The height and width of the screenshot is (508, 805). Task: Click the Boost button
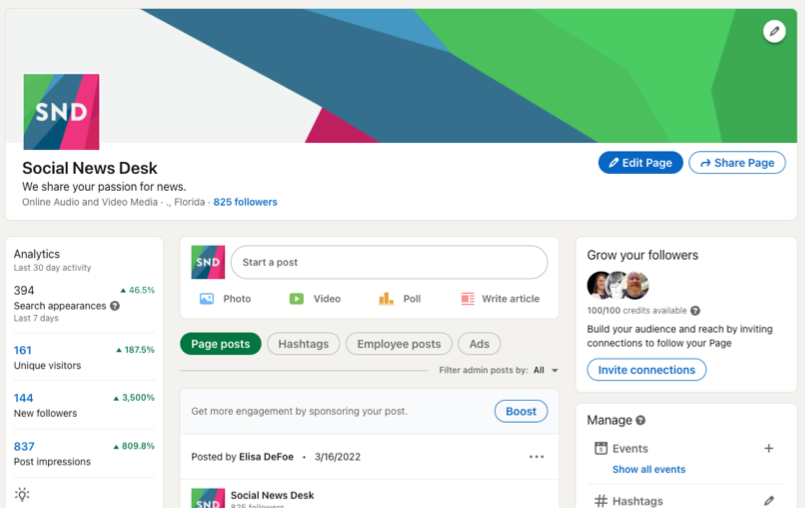[521, 411]
